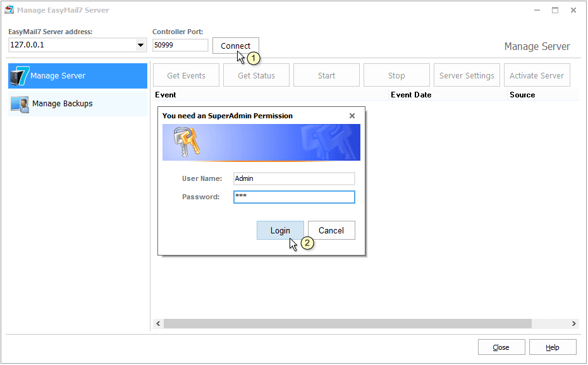
Task: Click the Manage Backups user icon
Action: click(20, 104)
